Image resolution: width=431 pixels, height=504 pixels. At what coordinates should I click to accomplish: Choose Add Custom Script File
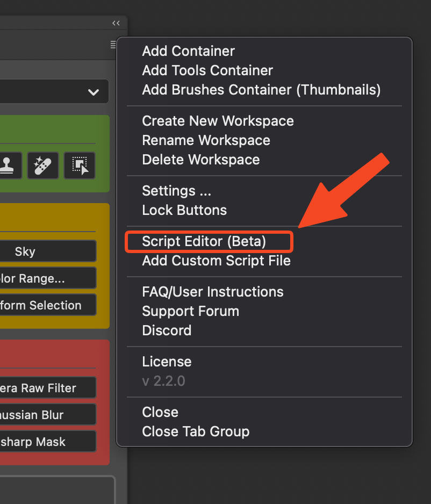[x=216, y=261]
